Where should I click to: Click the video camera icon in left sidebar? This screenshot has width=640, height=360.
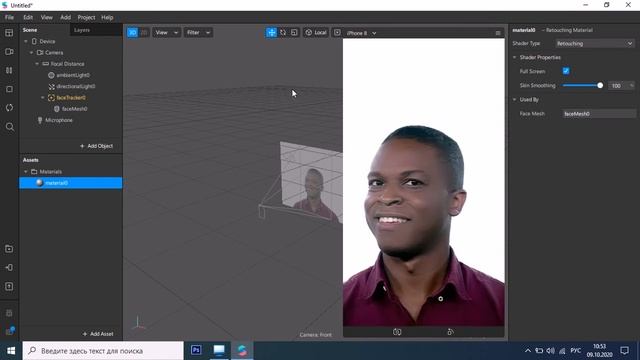pyautogui.click(x=9, y=52)
